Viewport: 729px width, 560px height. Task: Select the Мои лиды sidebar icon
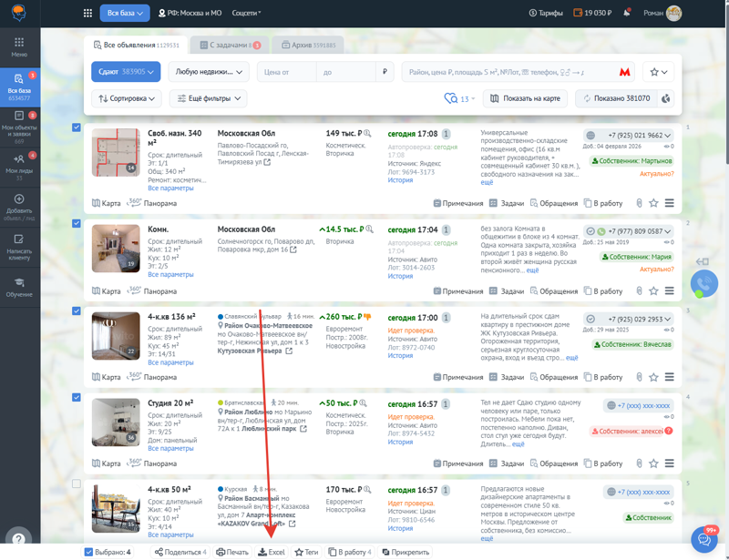click(18, 157)
